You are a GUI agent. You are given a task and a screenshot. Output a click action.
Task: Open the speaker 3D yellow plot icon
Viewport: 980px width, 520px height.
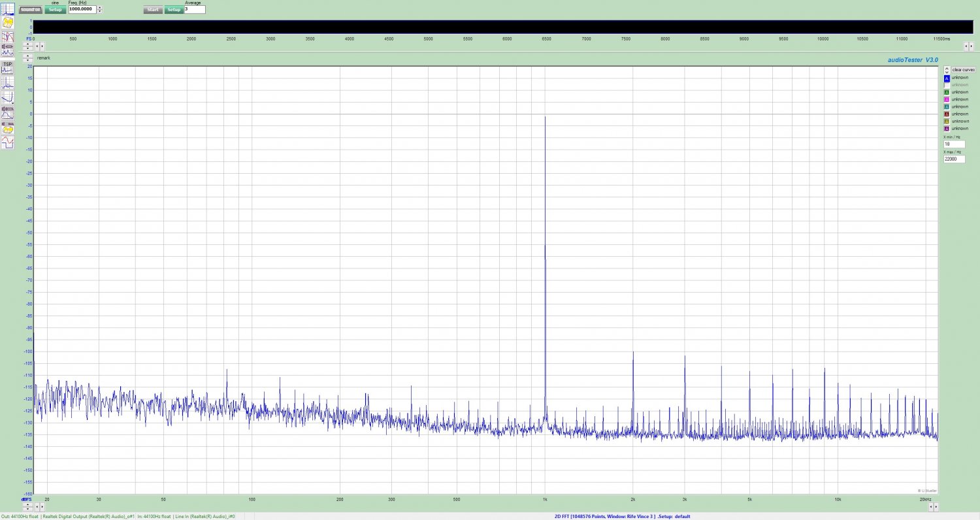[8, 127]
